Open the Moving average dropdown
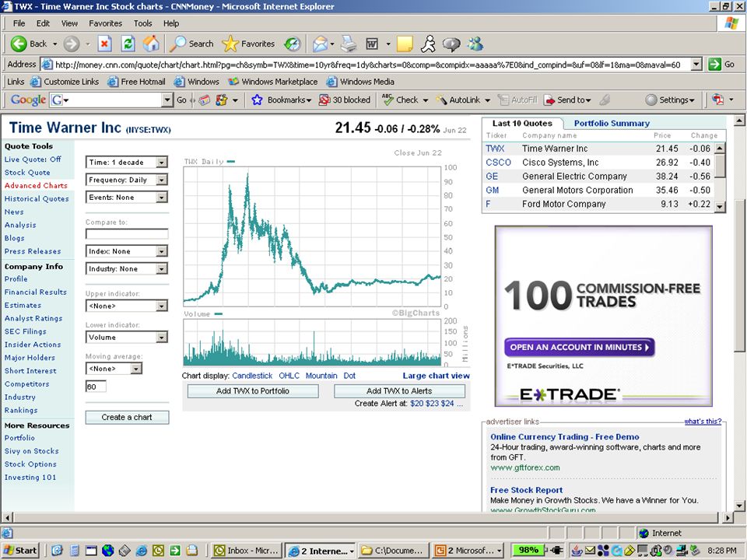This screenshot has height=560, width=747. pos(114,369)
